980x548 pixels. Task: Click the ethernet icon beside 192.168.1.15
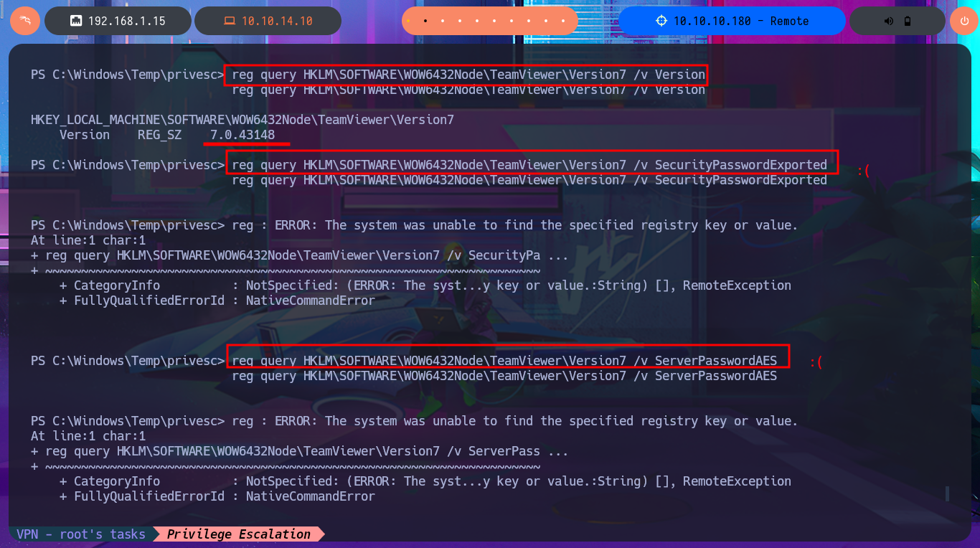(x=76, y=21)
